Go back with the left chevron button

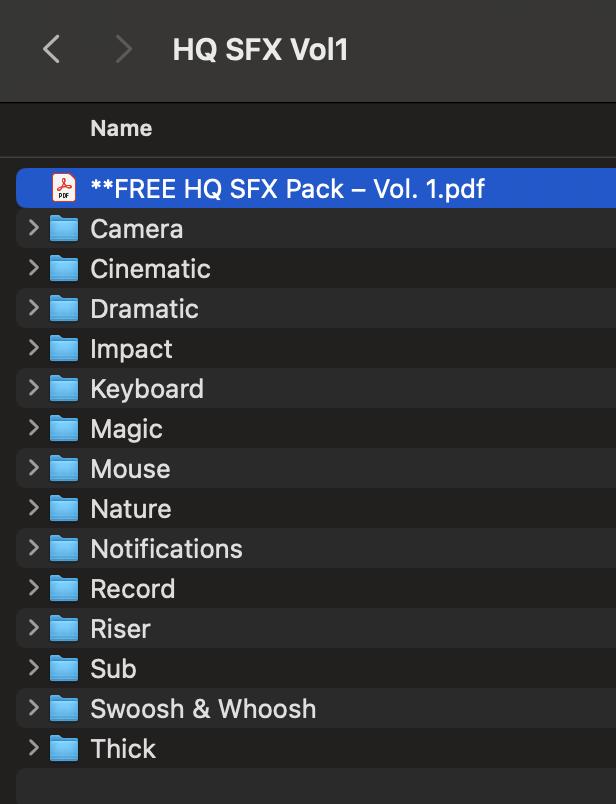click(52, 49)
